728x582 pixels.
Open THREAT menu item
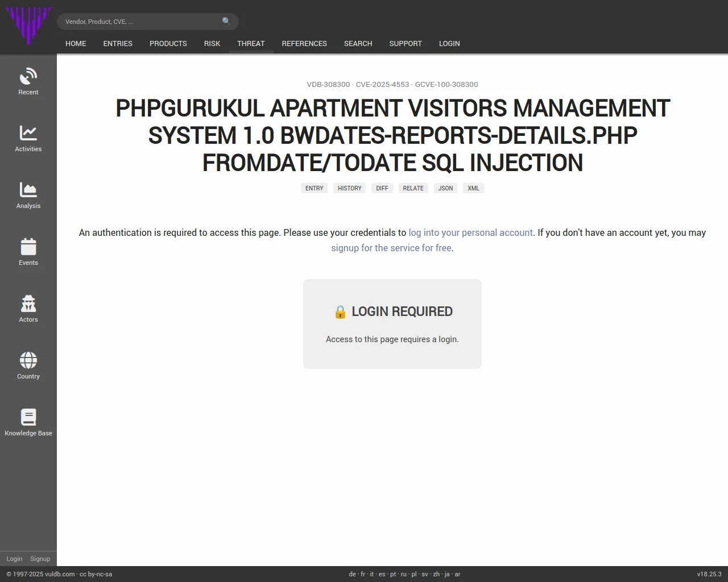pyautogui.click(x=251, y=44)
